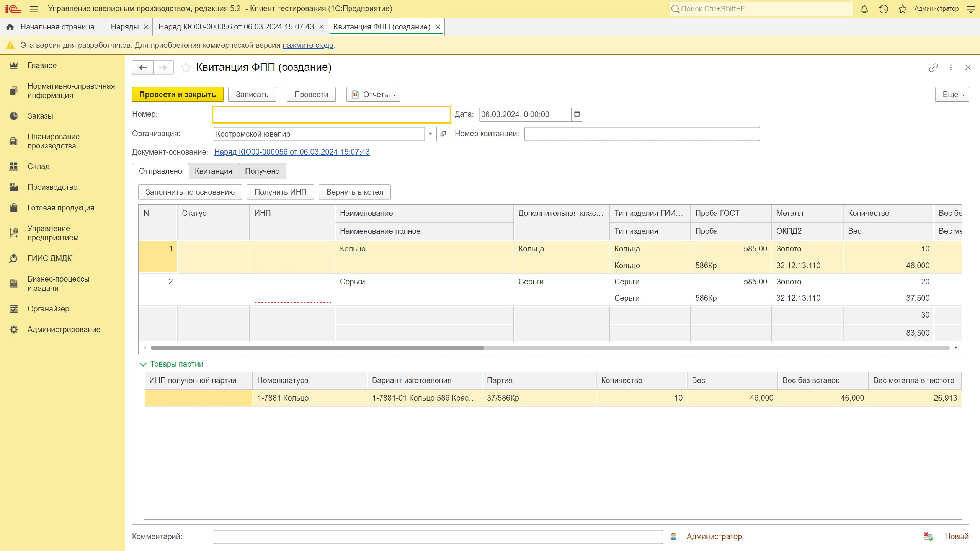Click the ИНП cell of row Кольцо

coord(292,257)
